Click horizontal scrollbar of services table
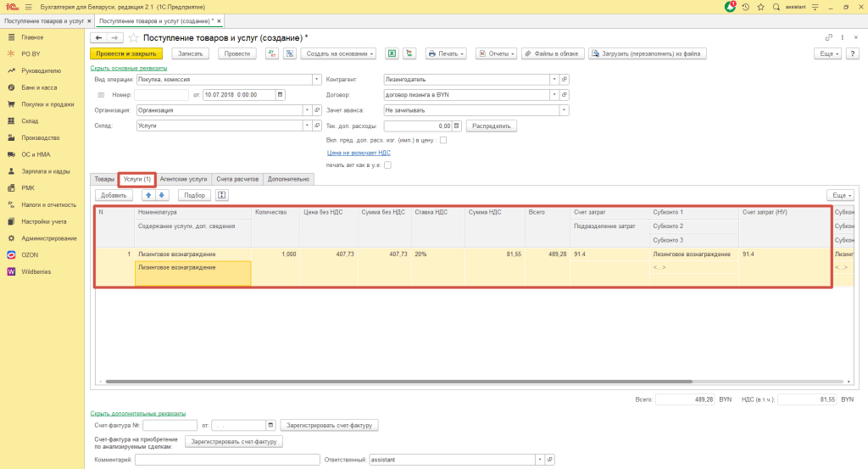 pyautogui.click(x=398, y=382)
